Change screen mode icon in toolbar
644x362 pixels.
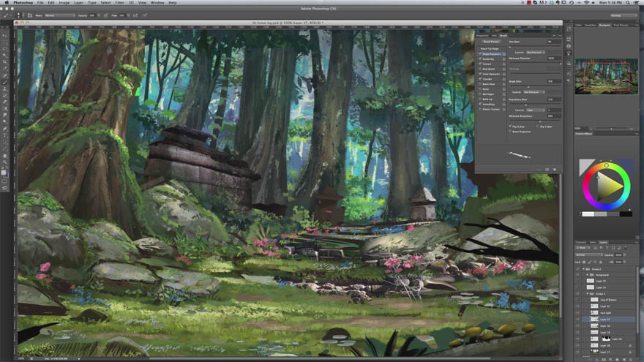click(5, 187)
